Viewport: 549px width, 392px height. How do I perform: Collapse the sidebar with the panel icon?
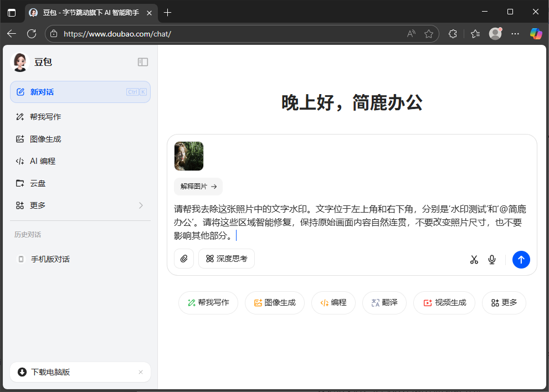coord(143,62)
